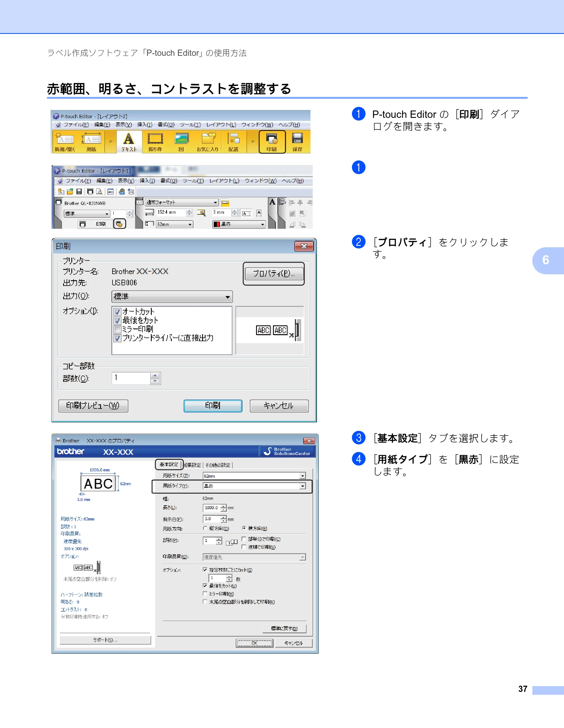The height and width of the screenshot is (728, 564).
Task: Open the ツール(T) menu in the レイアウト2 window
Action: click(190, 125)
